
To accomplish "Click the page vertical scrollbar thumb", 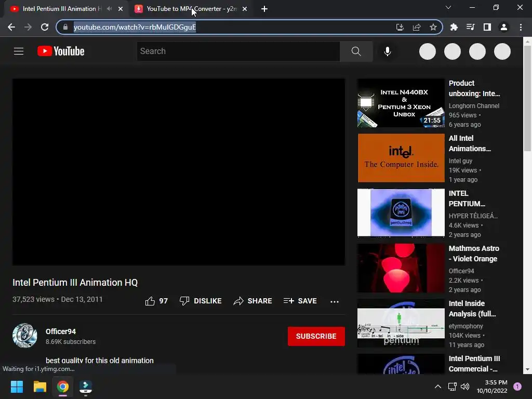I will click(527, 98).
